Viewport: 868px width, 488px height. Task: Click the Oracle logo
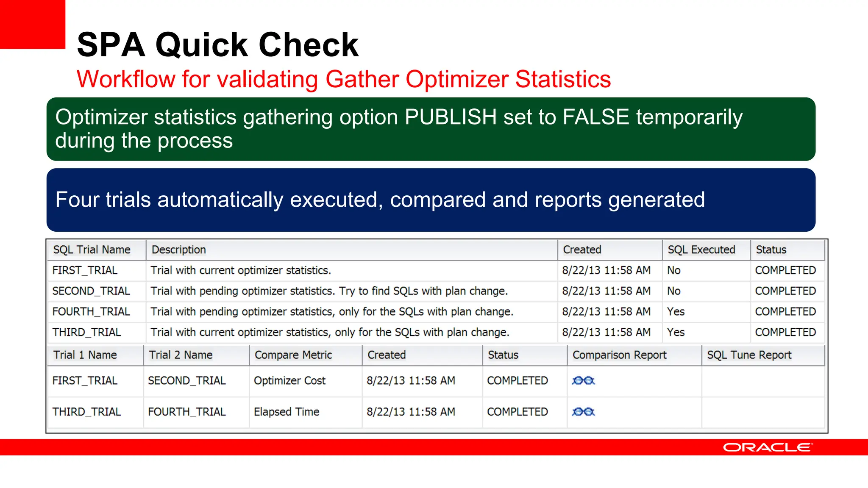(x=768, y=447)
